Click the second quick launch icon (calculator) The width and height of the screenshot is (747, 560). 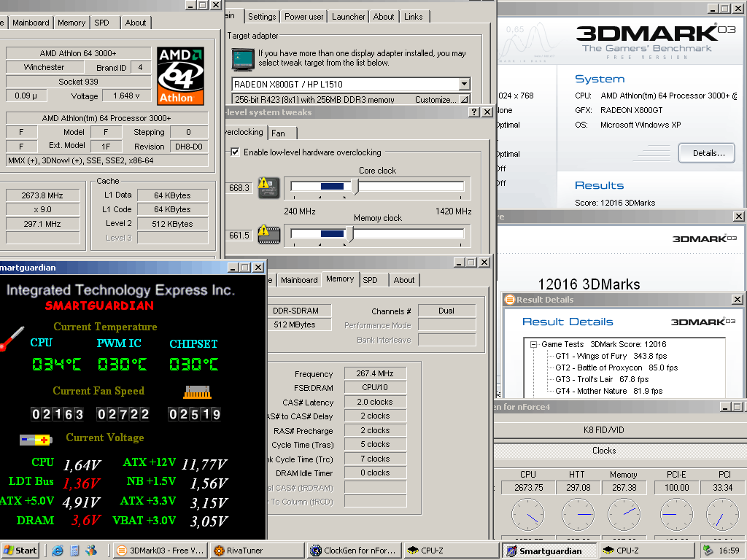pos(74,551)
